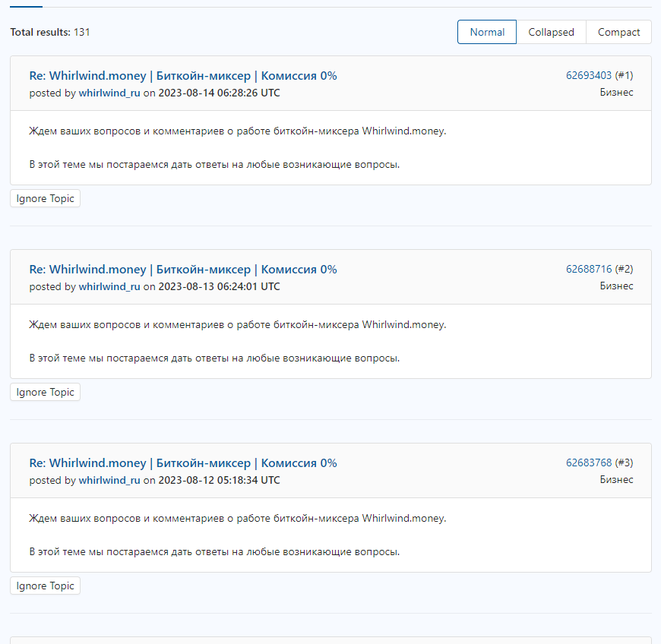Switch to Normal view mode
This screenshot has width=661, height=644.
(487, 32)
